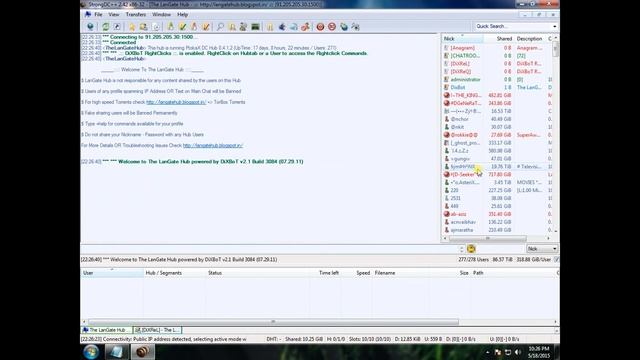Sort user list by Nick column

(462, 39)
